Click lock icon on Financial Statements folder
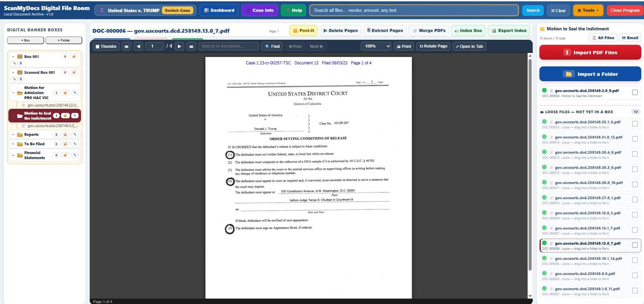Screen dimensions: 644x304 65,155
